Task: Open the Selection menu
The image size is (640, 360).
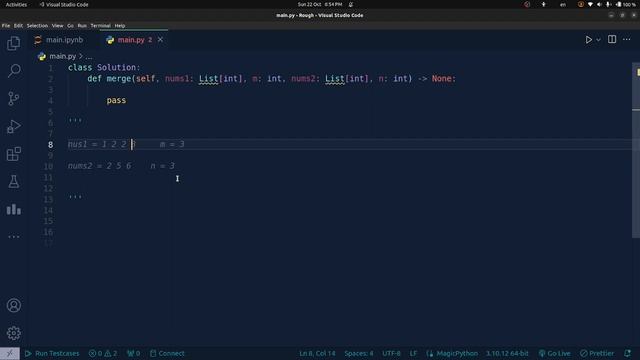Action: click(x=37, y=25)
